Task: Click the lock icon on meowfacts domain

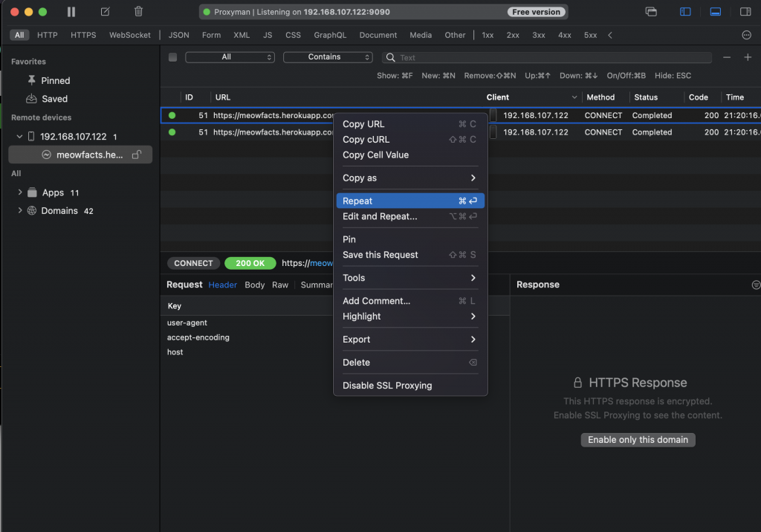Action: click(x=136, y=155)
